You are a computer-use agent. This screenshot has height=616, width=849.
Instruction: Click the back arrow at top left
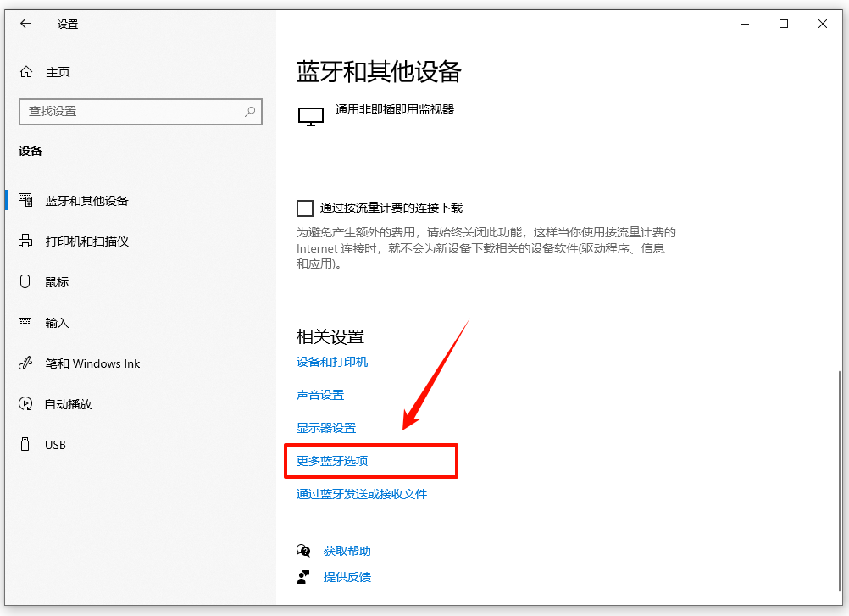tap(25, 24)
